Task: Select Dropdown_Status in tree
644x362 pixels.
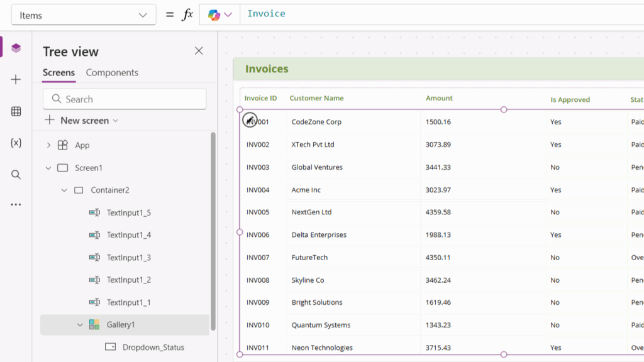Action: (x=153, y=347)
